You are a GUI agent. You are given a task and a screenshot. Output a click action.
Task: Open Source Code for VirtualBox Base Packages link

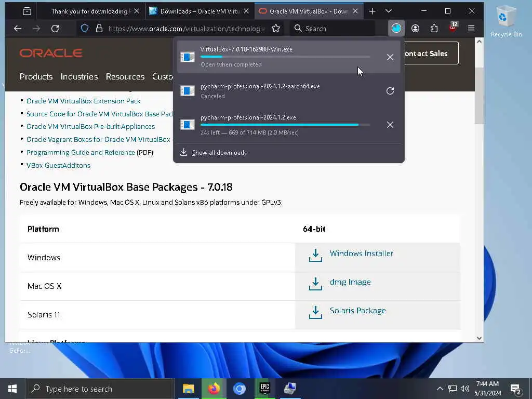click(x=100, y=114)
